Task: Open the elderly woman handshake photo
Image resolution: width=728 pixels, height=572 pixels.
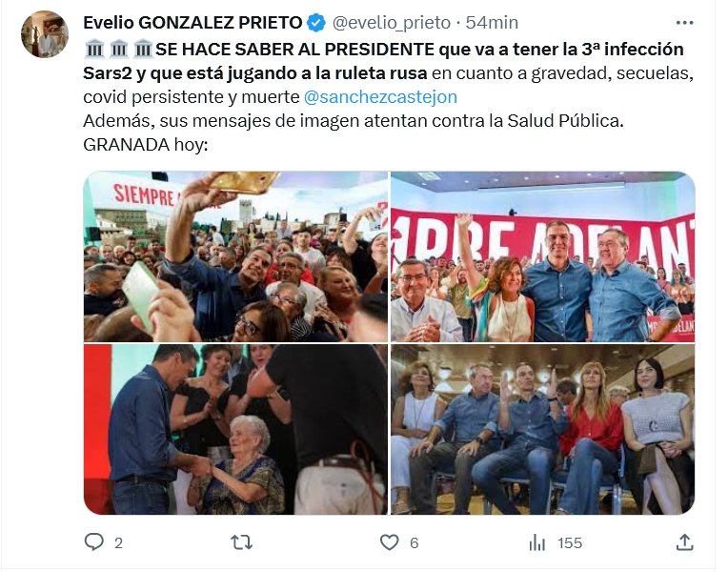Action: (235, 429)
